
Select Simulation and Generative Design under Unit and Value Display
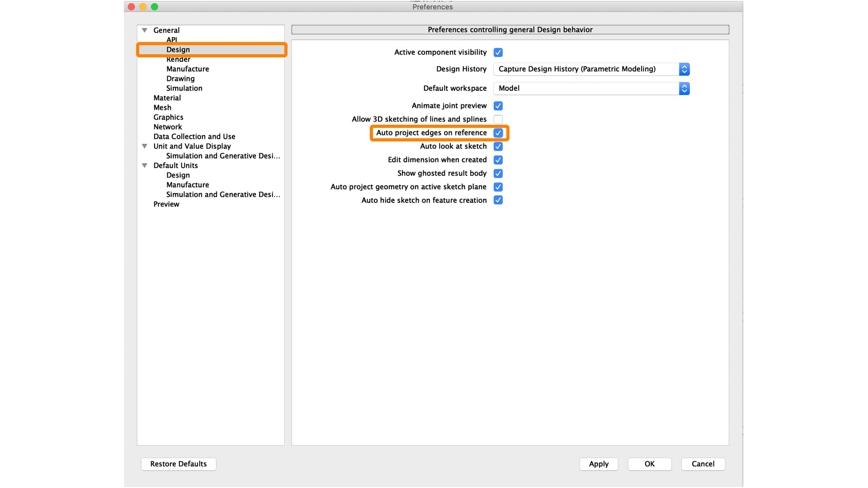pos(223,156)
